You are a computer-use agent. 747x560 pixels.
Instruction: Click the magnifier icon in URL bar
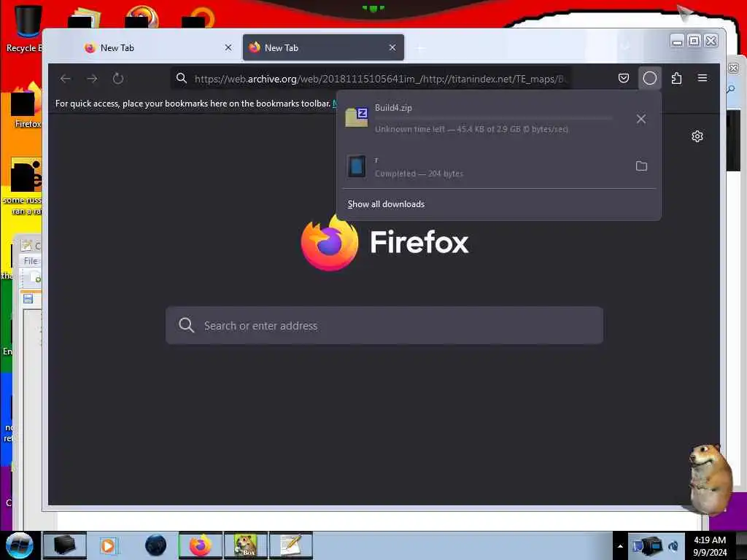pos(182,78)
